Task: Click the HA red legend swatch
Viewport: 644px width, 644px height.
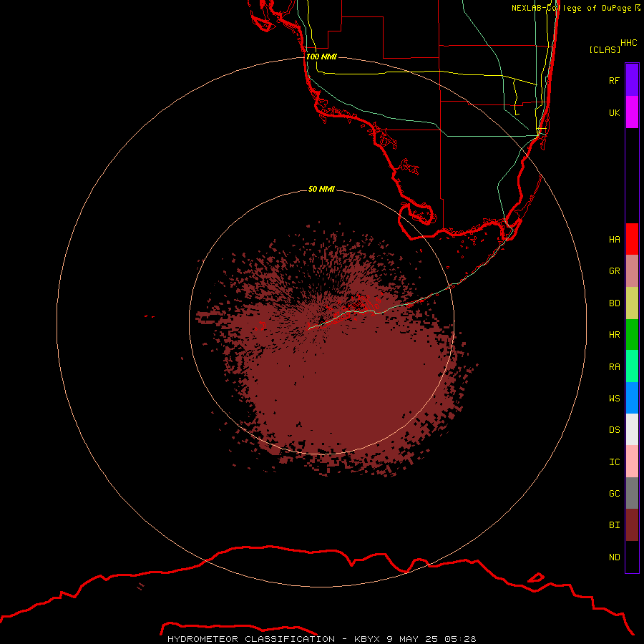Action: [x=632, y=239]
